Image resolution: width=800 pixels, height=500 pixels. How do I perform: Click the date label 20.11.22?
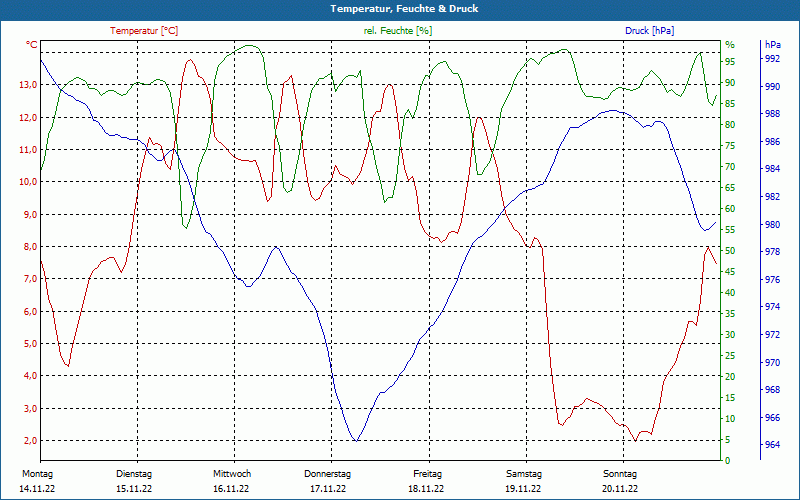pos(620,489)
